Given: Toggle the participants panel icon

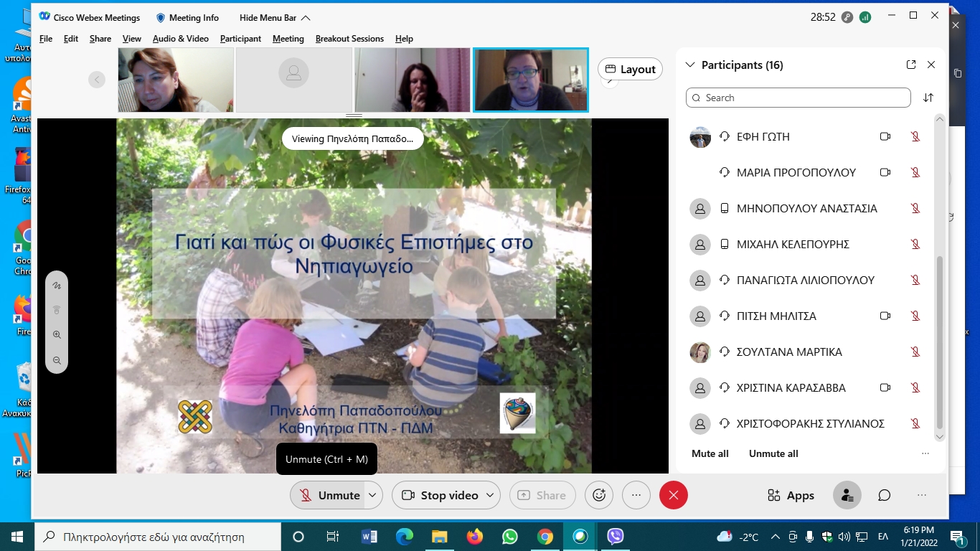Looking at the screenshot, I should click(x=847, y=495).
